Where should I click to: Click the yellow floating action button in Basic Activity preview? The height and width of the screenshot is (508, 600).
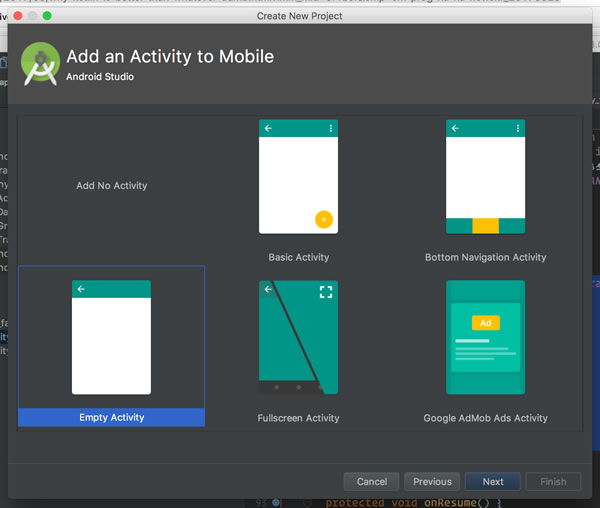click(x=324, y=220)
